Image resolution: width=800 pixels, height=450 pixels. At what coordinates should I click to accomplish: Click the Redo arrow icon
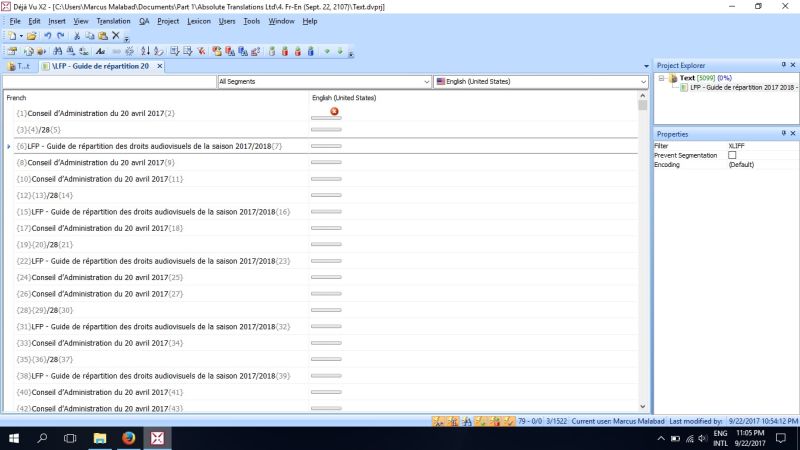coord(61,36)
